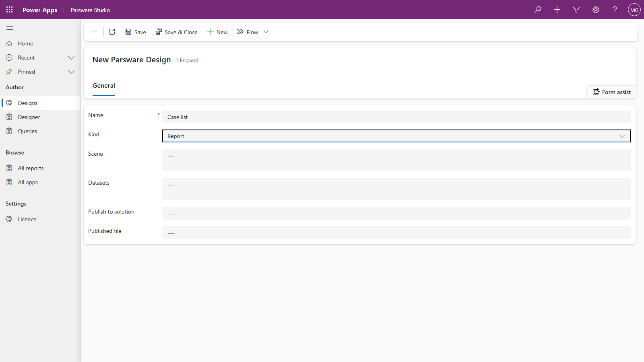This screenshot has width=644, height=362.
Task: Click the Pinned pin icon
Action: pos(9,72)
